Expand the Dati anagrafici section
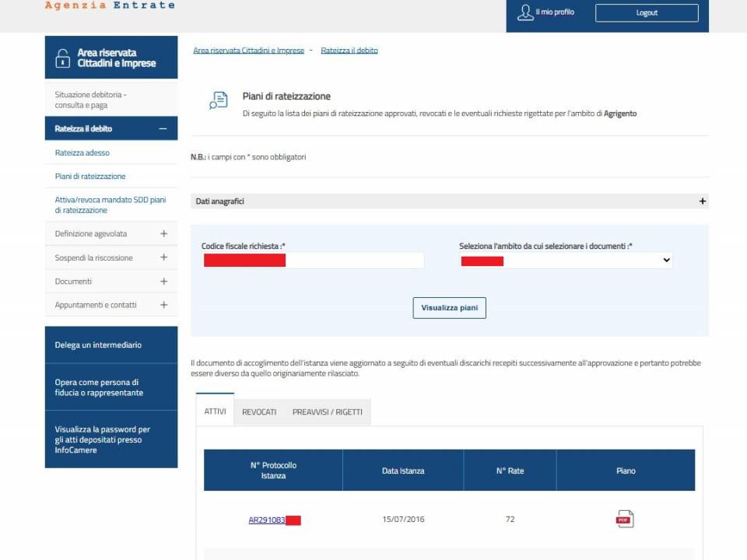Screen dimensions: 747x560 pos(702,201)
